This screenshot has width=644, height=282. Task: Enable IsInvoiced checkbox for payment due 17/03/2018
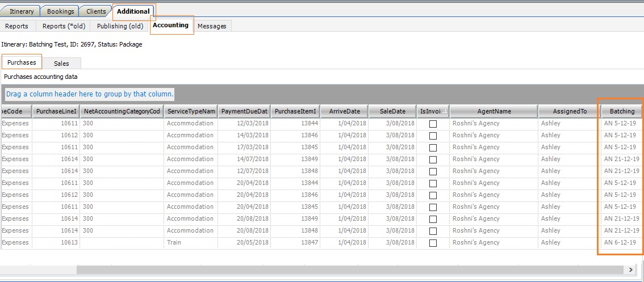[433, 148]
